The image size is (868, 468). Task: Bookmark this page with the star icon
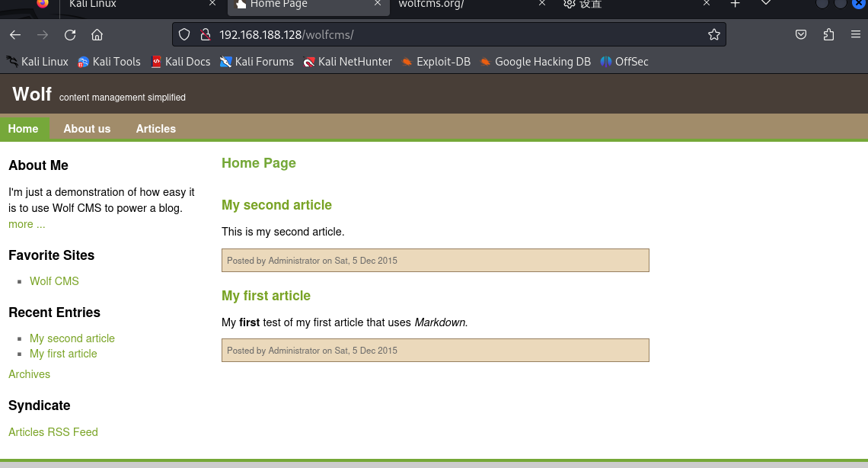coord(714,35)
